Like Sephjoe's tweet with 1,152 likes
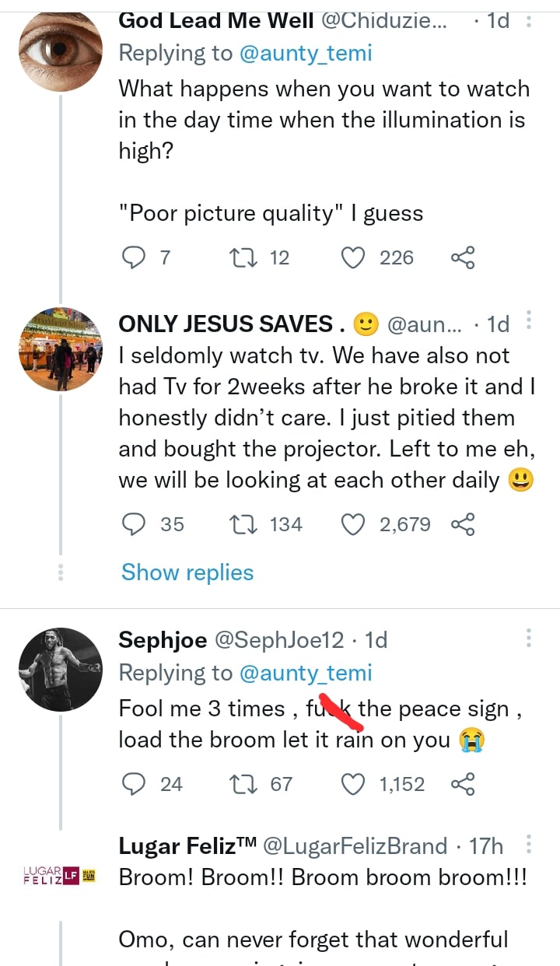This screenshot has height=966, width=560. 354,784
